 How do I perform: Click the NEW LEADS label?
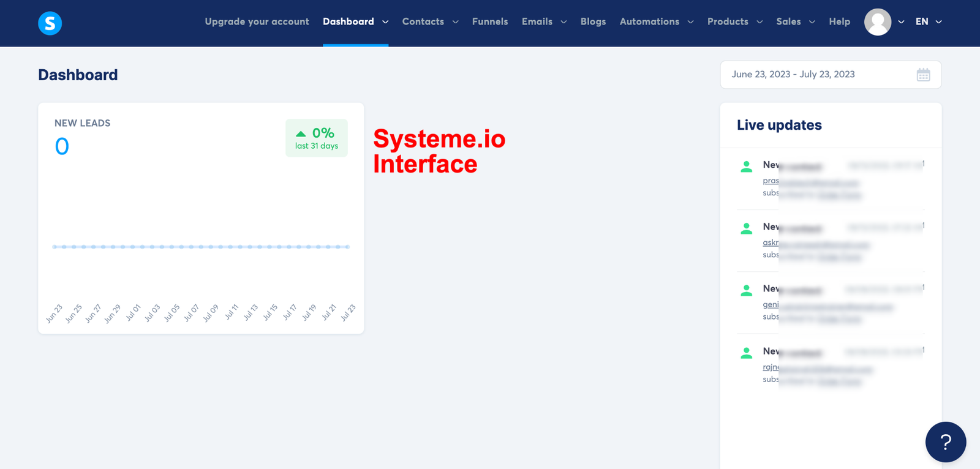83,123
